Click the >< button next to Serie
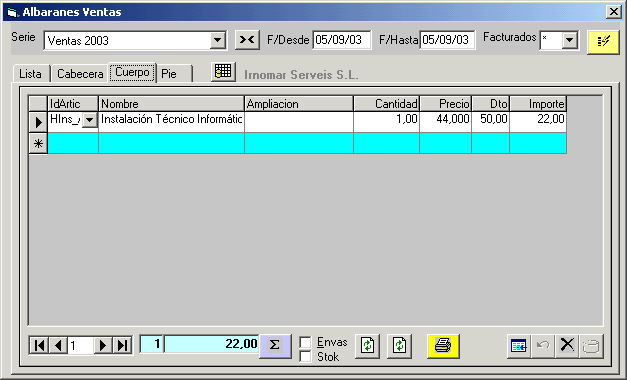 coord(247,40)
